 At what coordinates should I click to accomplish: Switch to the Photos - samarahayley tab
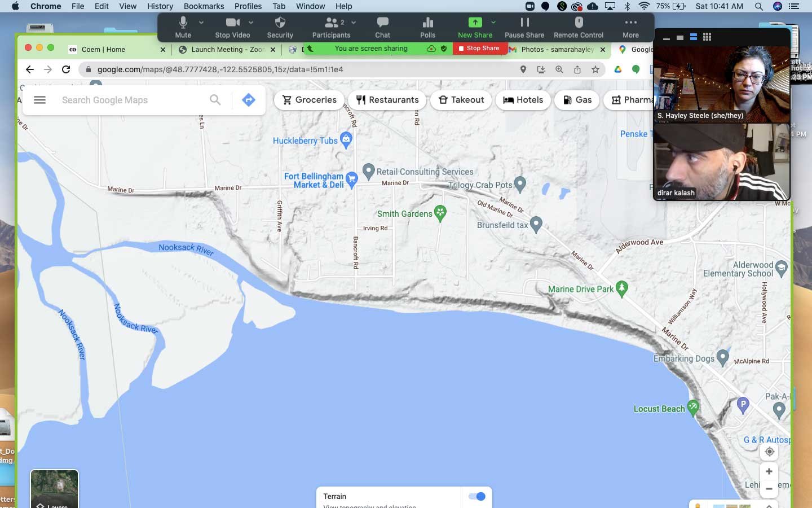click(557, 50)
